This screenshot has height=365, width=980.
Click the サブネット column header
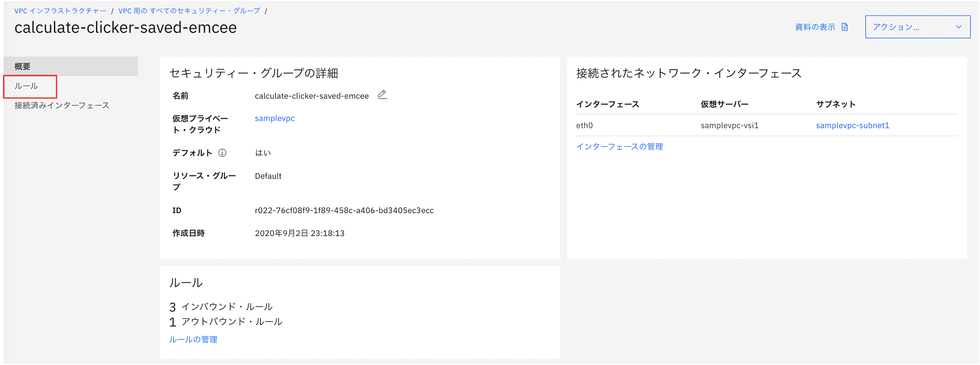click(835, 104)
